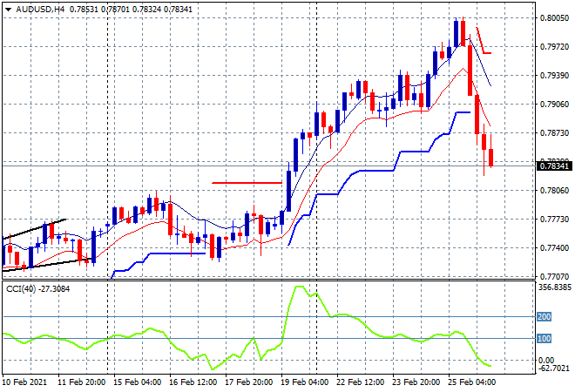
Task: Select the 0.79390 price axis label
Action: [x=554, y=76]
